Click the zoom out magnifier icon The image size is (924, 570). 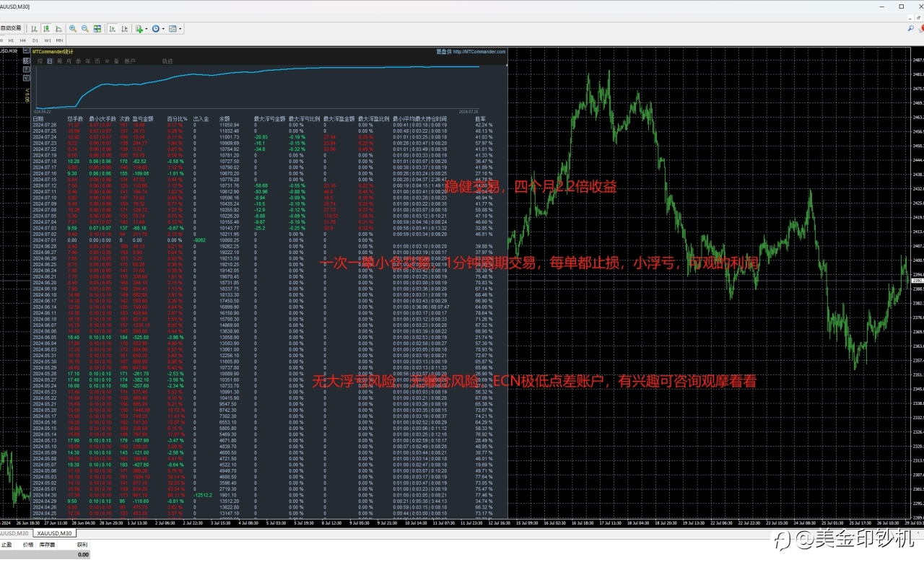[x=85, y=29]
